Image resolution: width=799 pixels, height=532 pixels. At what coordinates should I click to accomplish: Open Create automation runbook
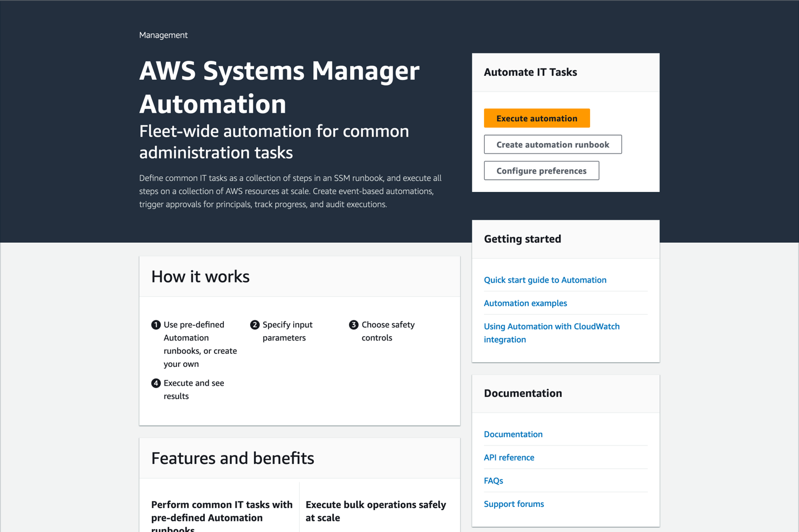tap(552, 145)
